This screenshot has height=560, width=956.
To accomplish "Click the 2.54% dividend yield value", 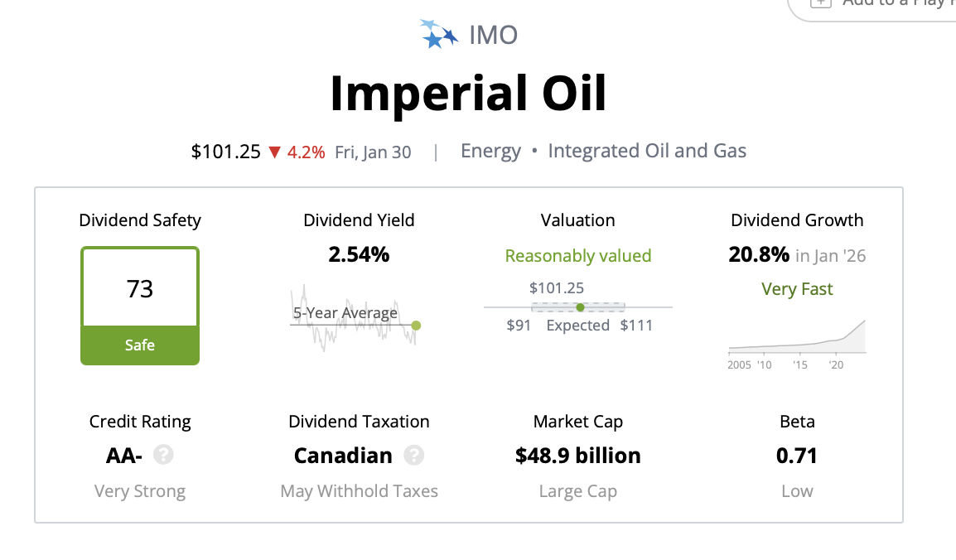I will [359, 255].
